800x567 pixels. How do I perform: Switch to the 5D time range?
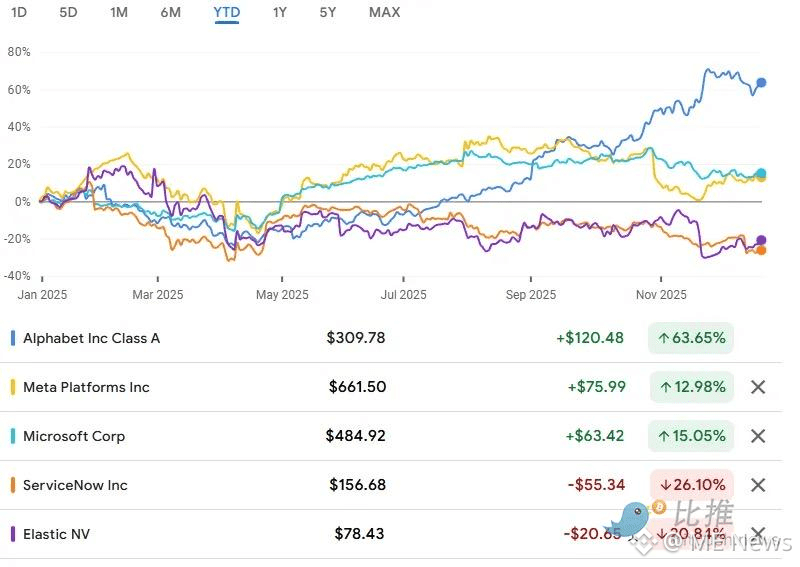point(68,12)
